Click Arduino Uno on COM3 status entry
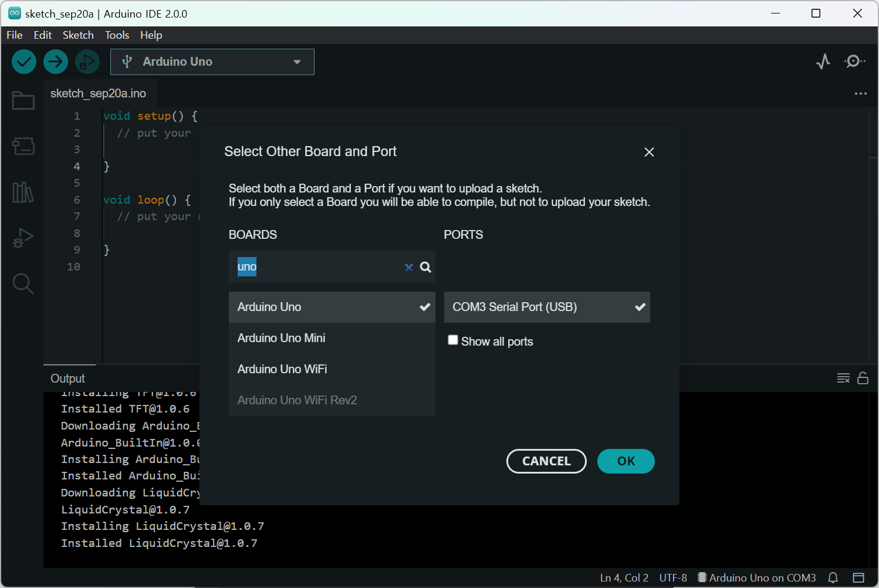This screenshot has height=588, width=879. tap(757, 578)
